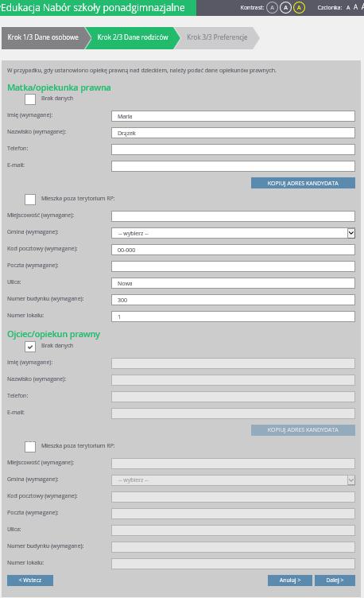Screen dimensions: 364x598
Task: Check mother's Mieszka poza terytorium RP box
Action: click(30, 199)
